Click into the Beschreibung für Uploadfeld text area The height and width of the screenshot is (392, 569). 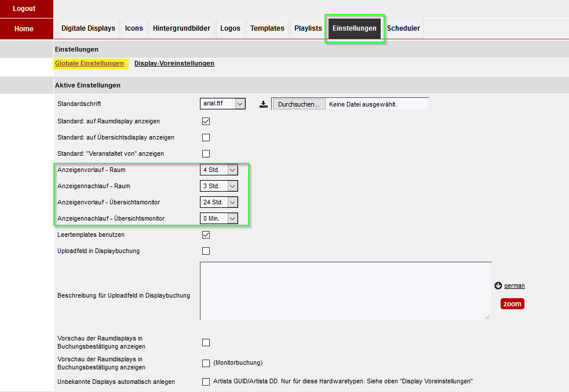click(346, 291)
